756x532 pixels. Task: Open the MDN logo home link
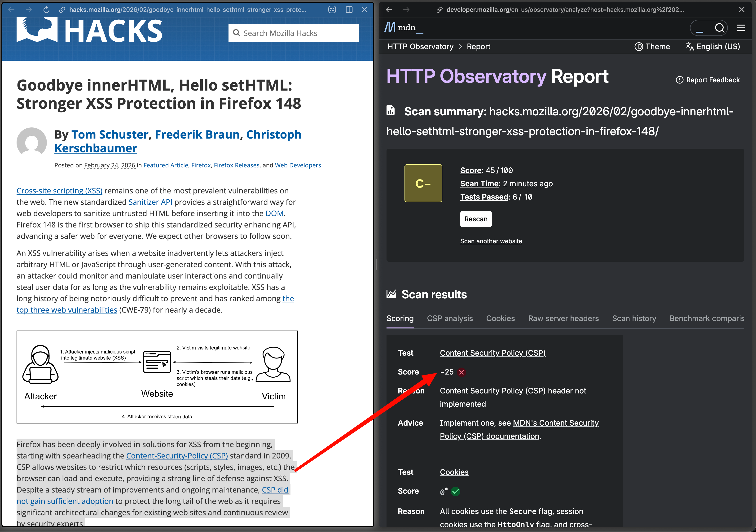click(404, 27)
